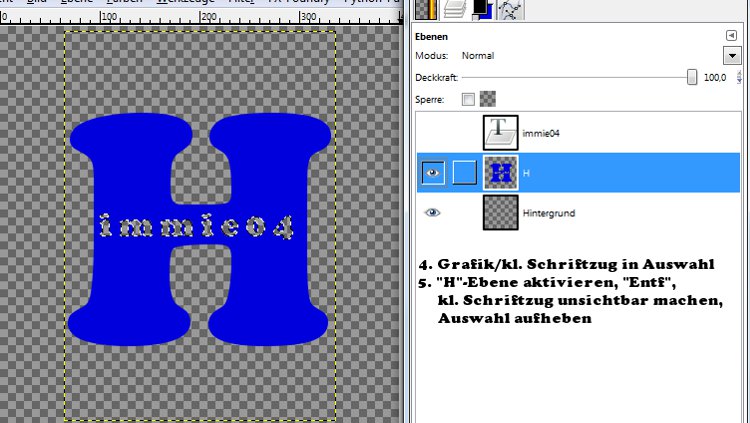This screenshot has height=423, width=750.
Task: Click the H layer name label
Action: click(526, 173)
